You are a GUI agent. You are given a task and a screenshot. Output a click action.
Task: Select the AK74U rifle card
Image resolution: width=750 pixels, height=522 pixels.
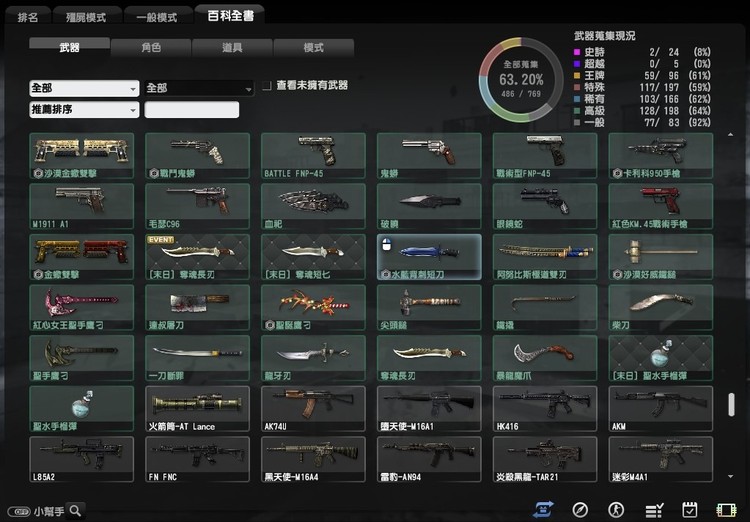[x=313, y=409]
